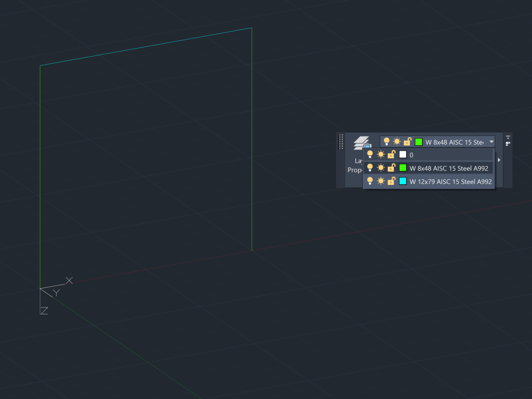The width and height of the screenshot is (532, 399).
Task: Select the W 8x48 AISC 15 Steel A992 entry
Action: (x=448, y=168)
